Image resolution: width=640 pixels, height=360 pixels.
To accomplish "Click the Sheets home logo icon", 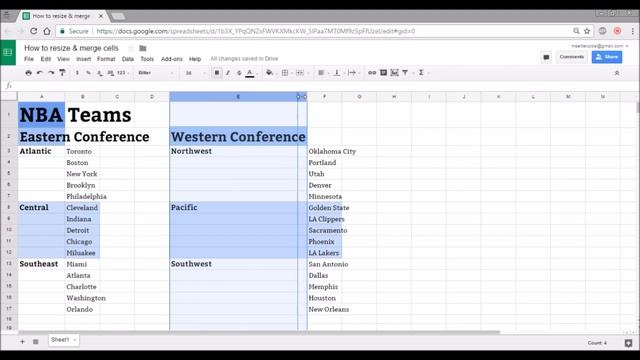I will 8,52.
